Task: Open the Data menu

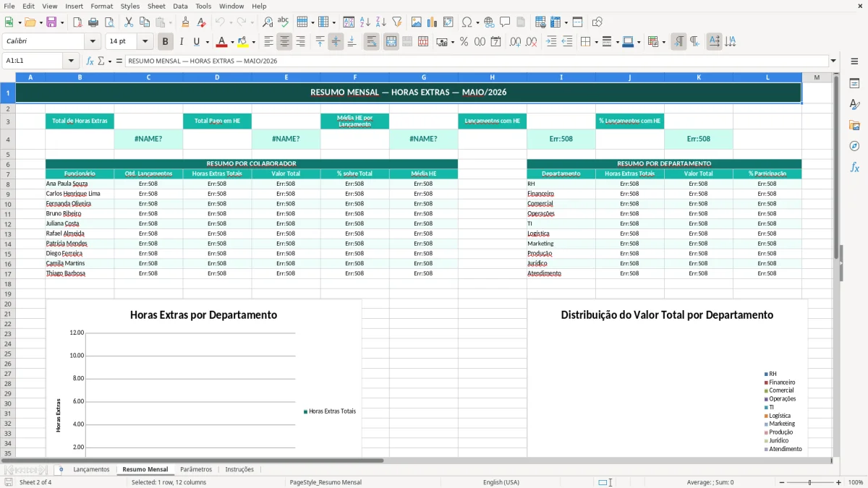Action: pyautogui.click(x=181, y=6)
